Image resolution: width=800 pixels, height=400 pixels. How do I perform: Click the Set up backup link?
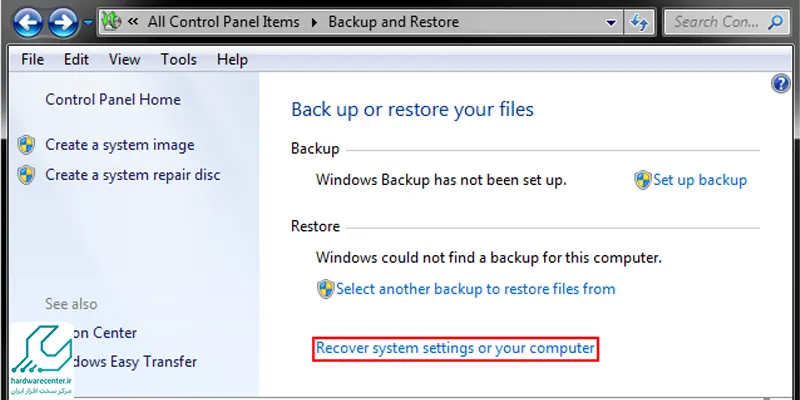[700, 180]
